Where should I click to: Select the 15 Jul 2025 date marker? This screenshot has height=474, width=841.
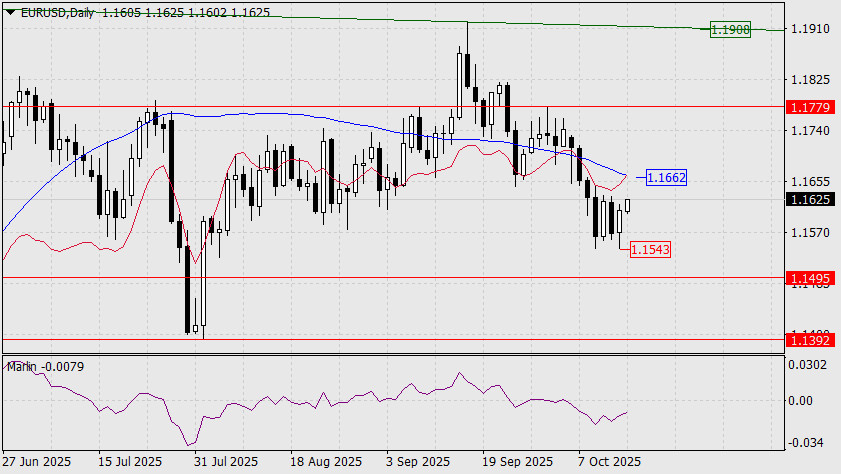130,462
